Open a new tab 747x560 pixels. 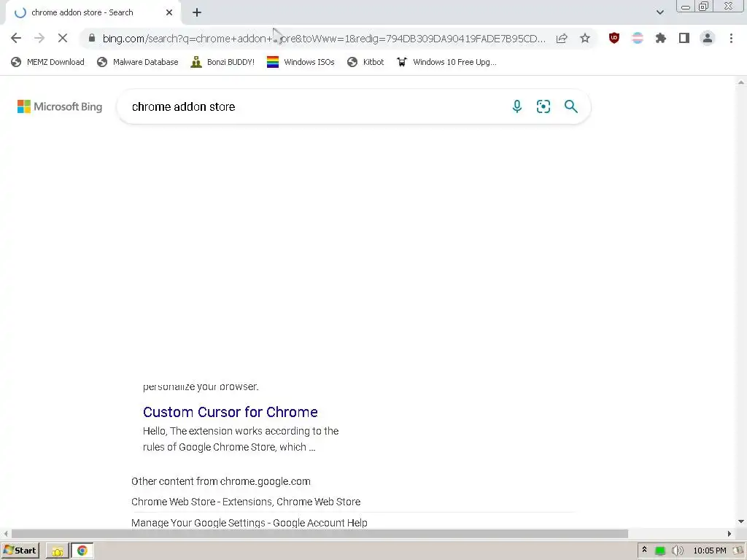click(197, 12)
